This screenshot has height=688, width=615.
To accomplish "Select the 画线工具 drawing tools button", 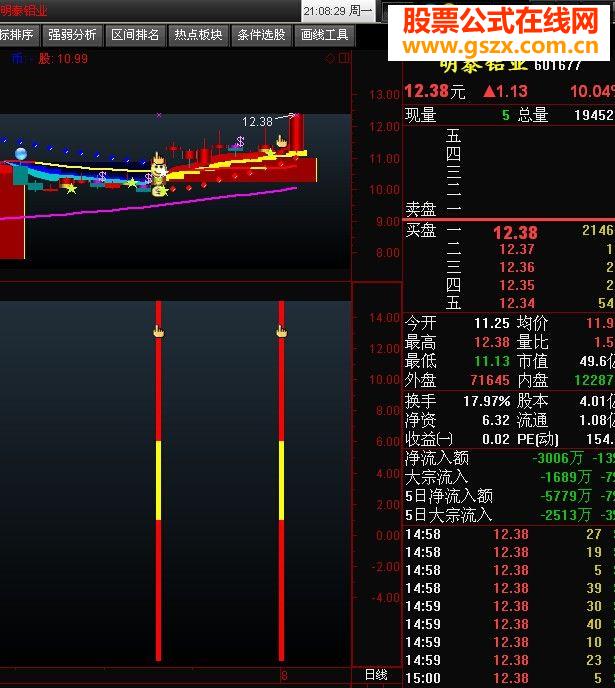I will click(x=325, y=35).
